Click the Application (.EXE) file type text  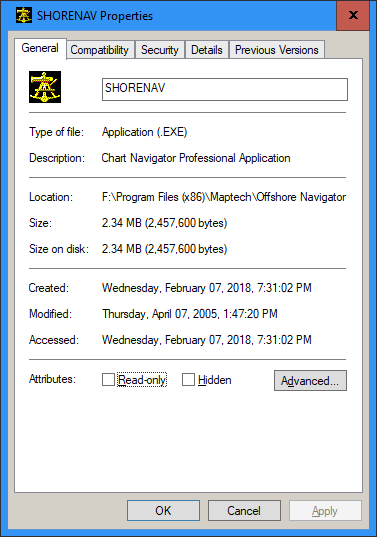144,132
